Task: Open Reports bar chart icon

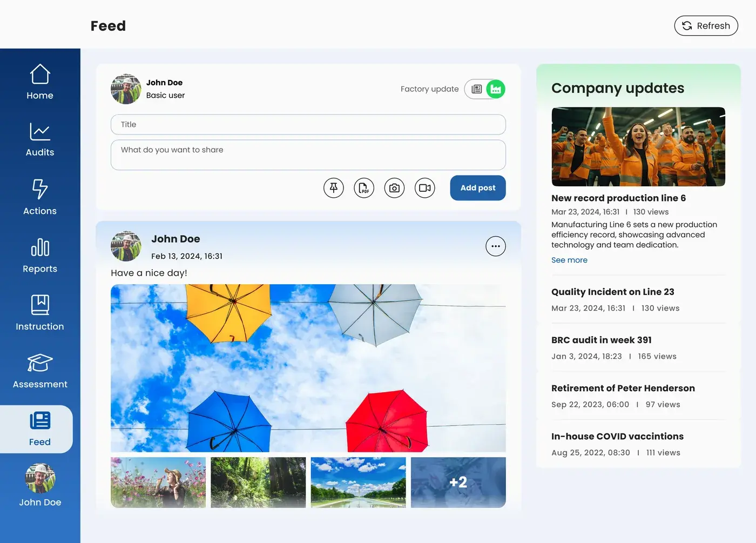Action: (40, 247)
